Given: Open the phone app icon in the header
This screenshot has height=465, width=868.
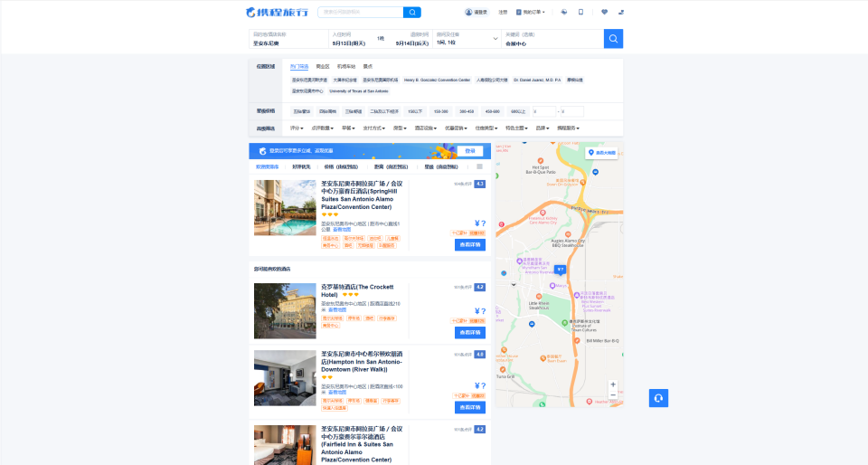Looking at the screenshot, I should (580, 12).
